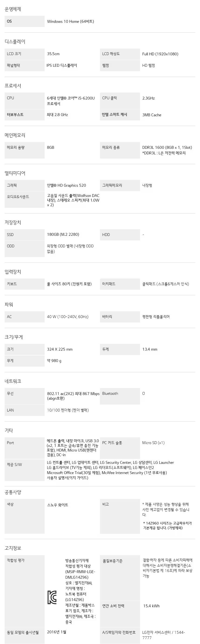Select 인텔 HD Graphics 520 value text
This screenshot has width=200, height=644.
(67, 186)
